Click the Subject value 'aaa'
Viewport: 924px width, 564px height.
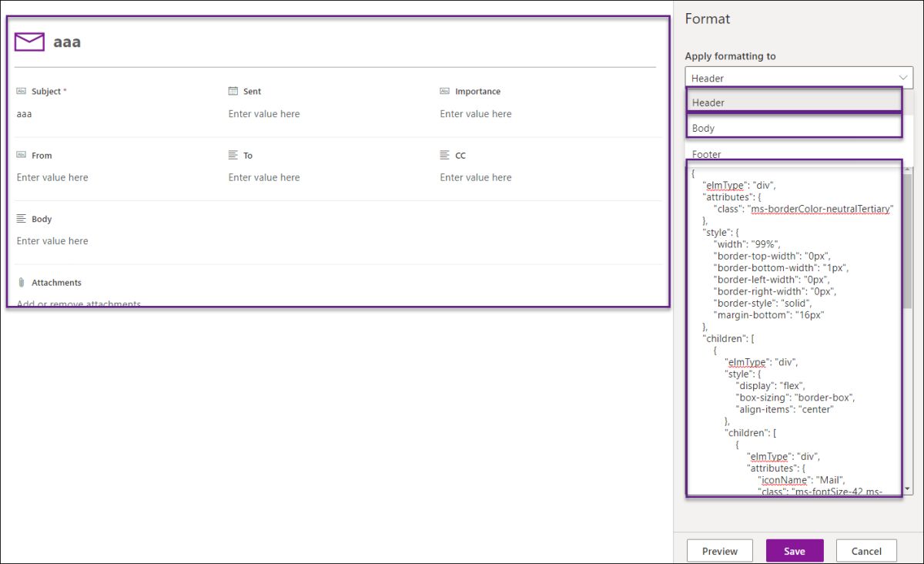[24, 113]
